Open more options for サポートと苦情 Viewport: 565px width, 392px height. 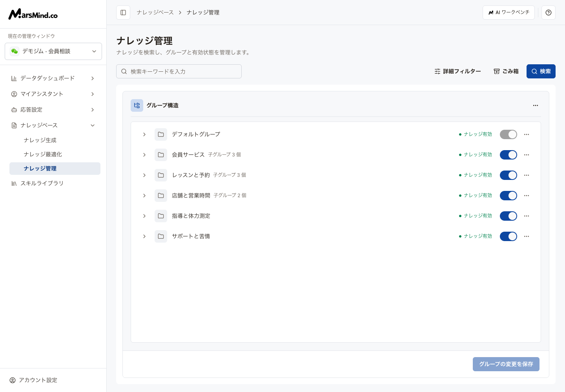point(527,236)
